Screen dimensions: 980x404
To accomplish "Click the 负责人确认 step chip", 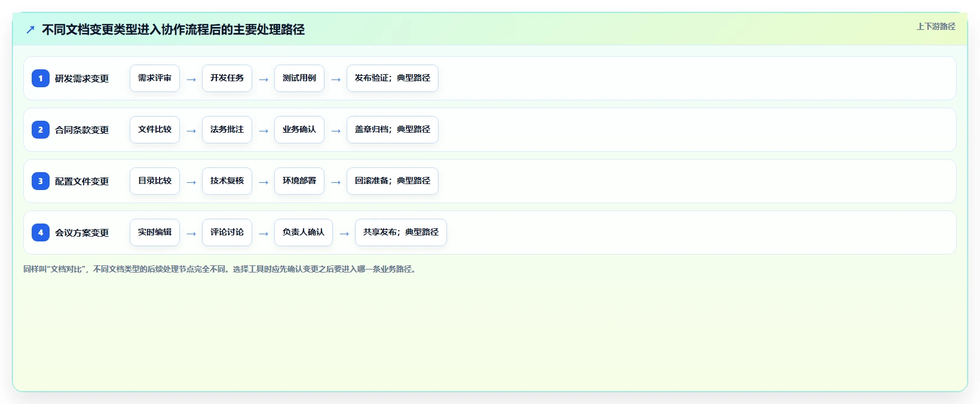I will tap(304, 232).
